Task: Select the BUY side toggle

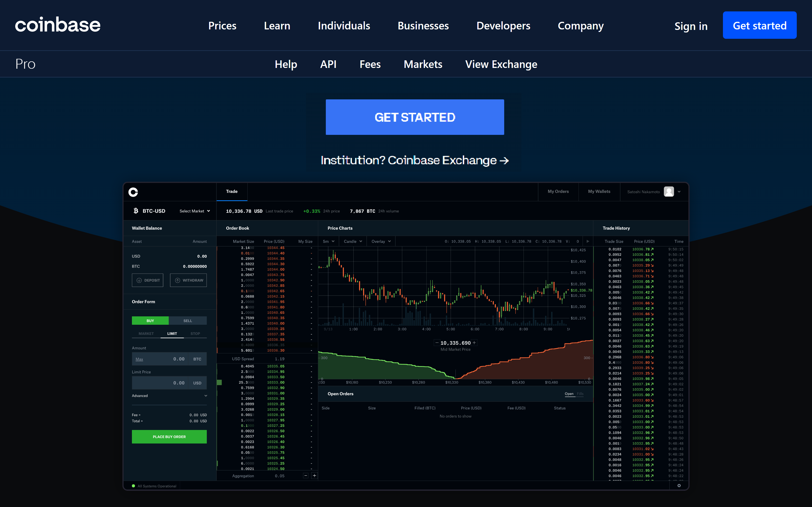Action: [x=150, y=321]
